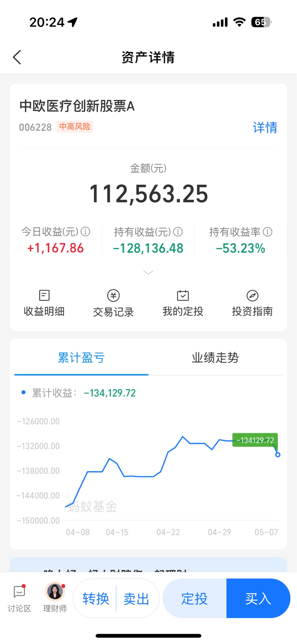The width and height of the screenshot is (297, 644).
Task: Open the 详情 fund details link
Action: pyautogui.click(x=265, y=127)
